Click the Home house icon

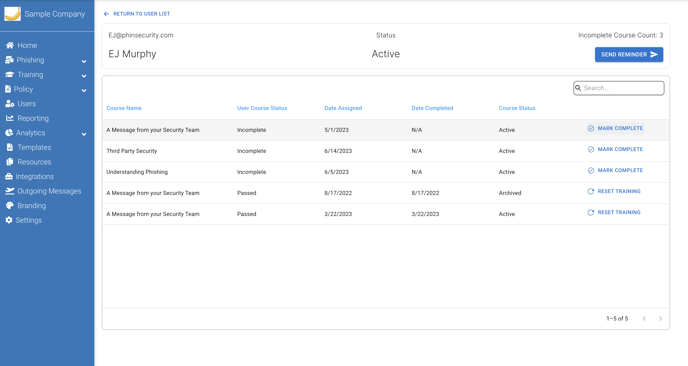click(x=10, y=45)
